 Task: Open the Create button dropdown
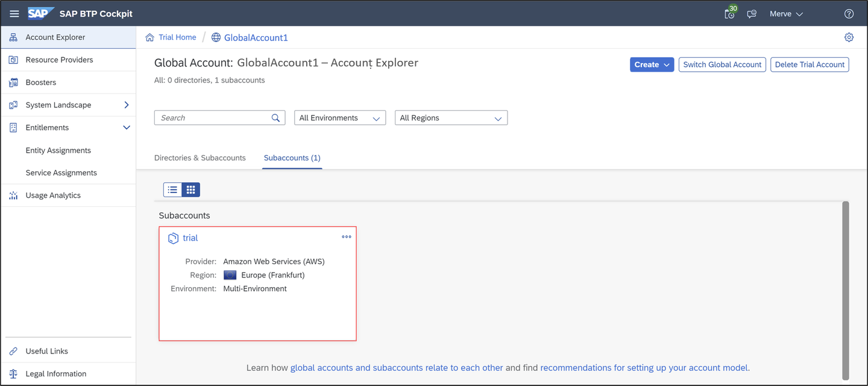pos(652,65)
